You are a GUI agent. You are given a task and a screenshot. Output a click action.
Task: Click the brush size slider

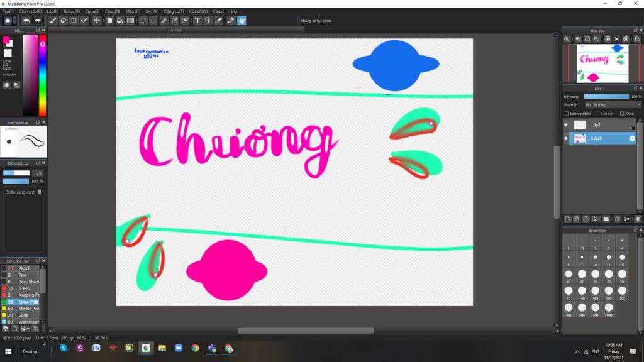16,173
